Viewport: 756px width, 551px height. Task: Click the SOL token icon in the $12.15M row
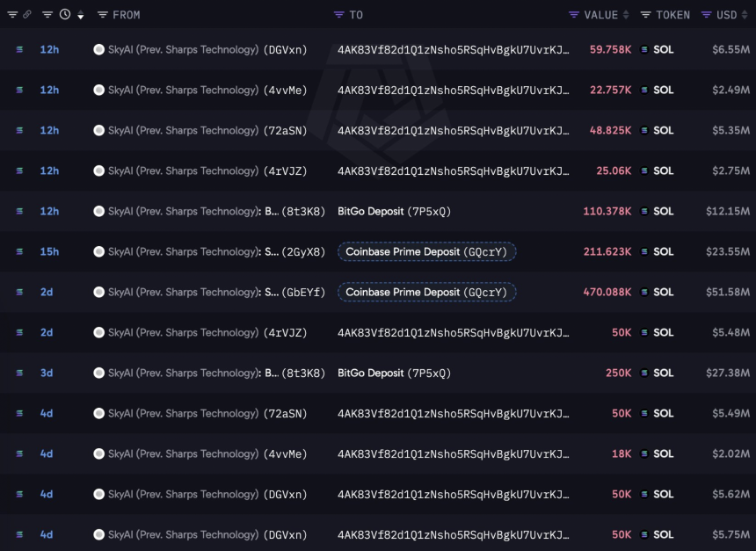(644, 211)
